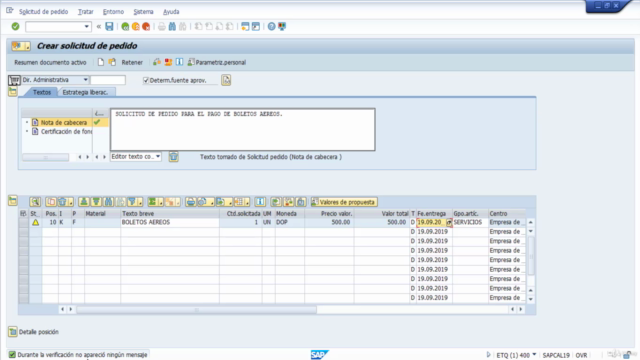640x360 pixels.
Task: Click the green Back circle icon
Action: (x=125, y=27)
